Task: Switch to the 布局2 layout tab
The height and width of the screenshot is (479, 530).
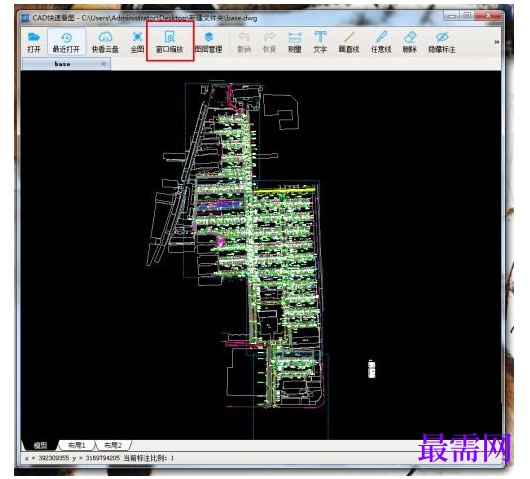Action: (113, 445)
